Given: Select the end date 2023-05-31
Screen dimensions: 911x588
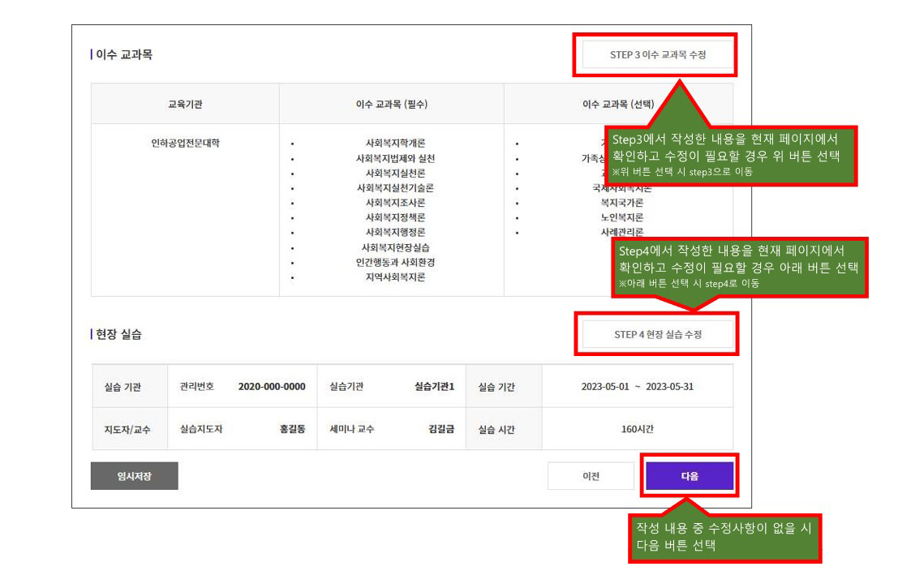Looking at the screenshot, I should pos(669,386).
